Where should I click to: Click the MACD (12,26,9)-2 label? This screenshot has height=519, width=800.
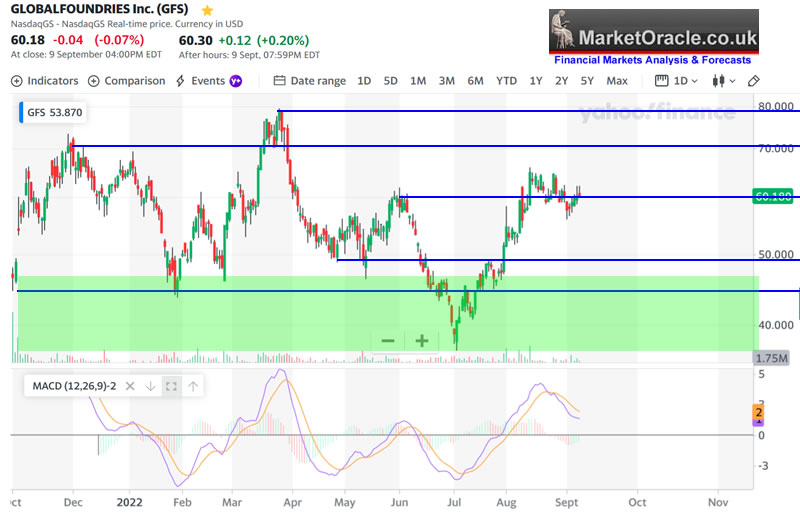[x=74, y=386]
